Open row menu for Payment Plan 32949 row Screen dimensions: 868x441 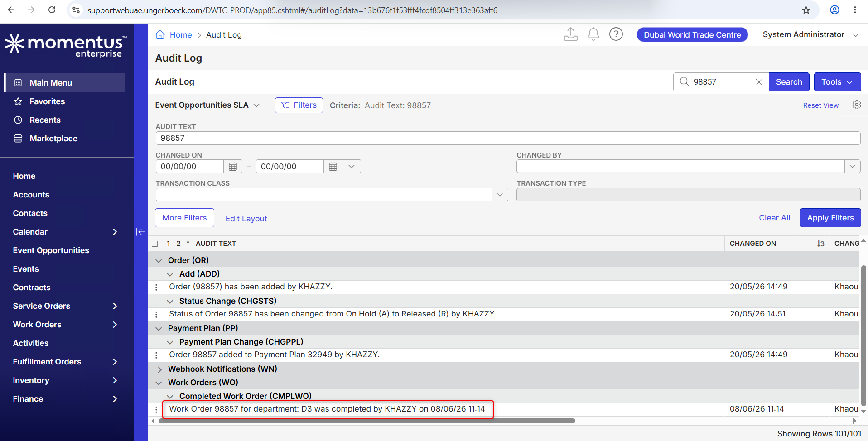156,355
